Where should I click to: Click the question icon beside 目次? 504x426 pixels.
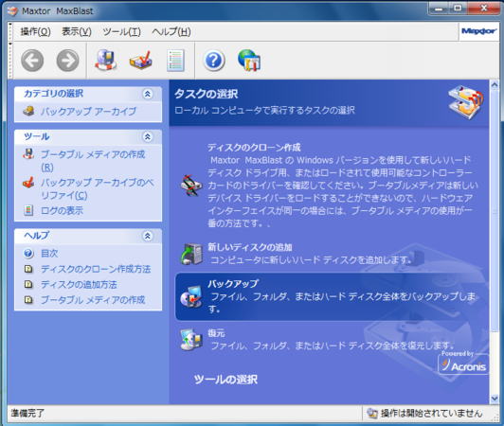(x=28, y=253)
